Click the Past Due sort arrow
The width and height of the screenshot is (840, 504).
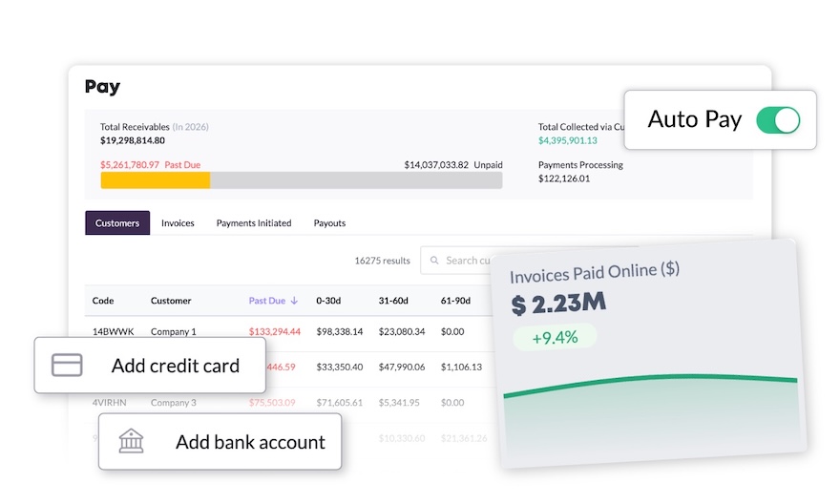coord(295,301)
